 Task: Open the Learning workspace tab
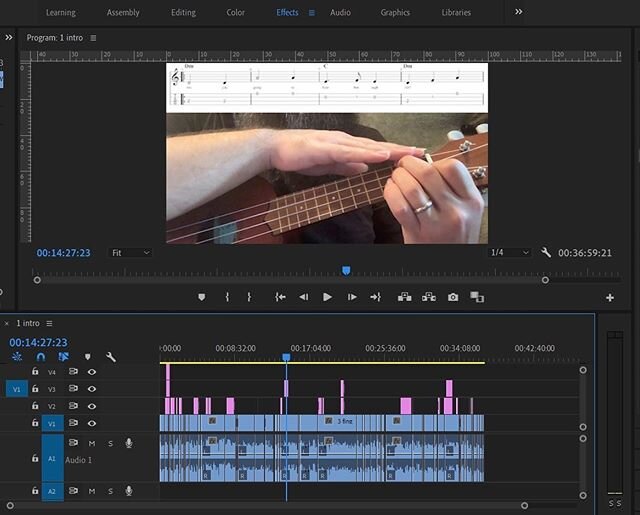click(60, 13)
